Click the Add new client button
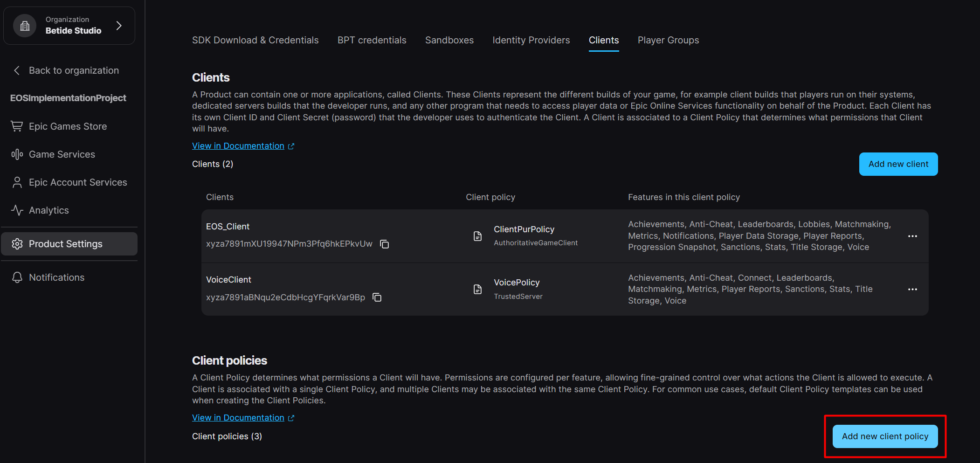Screen dimensions: 980x463 pos(898,164)
